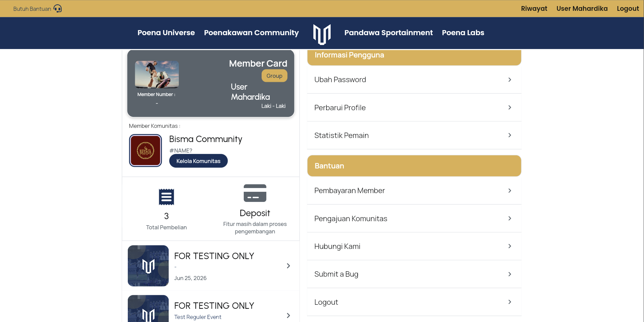Click the Deposit heading

tap(255, 213)
